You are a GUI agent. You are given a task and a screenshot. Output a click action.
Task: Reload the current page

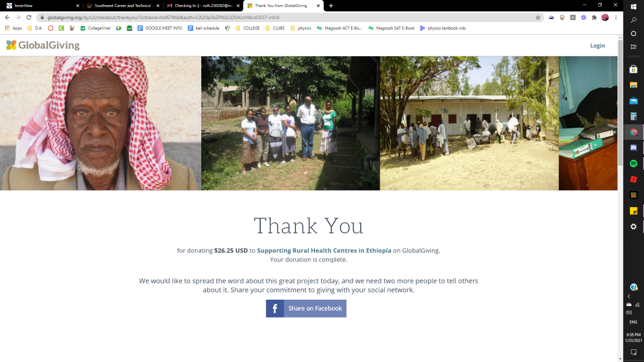(x=29, y=17)
